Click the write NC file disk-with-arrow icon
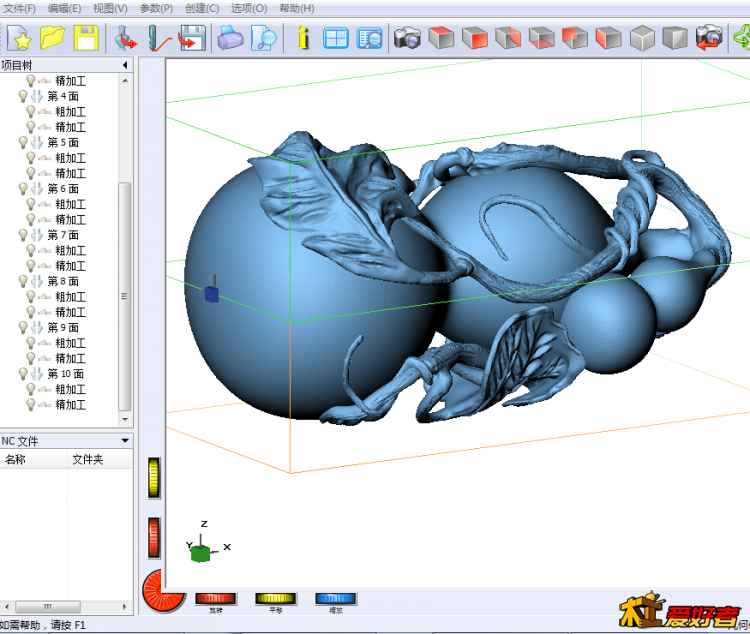750x634 pixels. (192, 38)
